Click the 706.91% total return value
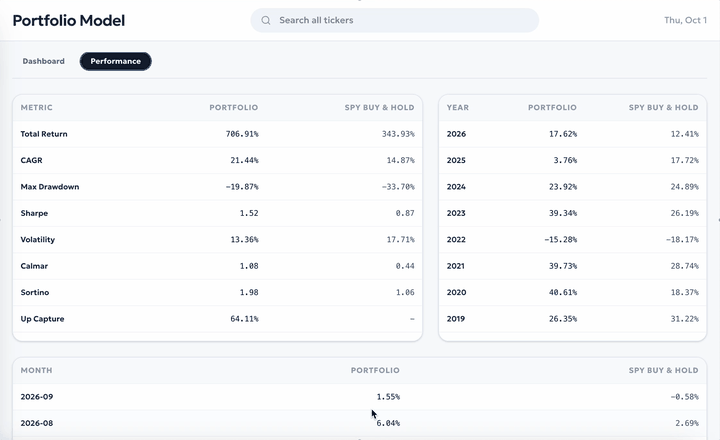Viewport: 720px width, 440px height. pyautogui.click(x=242, y=134)
